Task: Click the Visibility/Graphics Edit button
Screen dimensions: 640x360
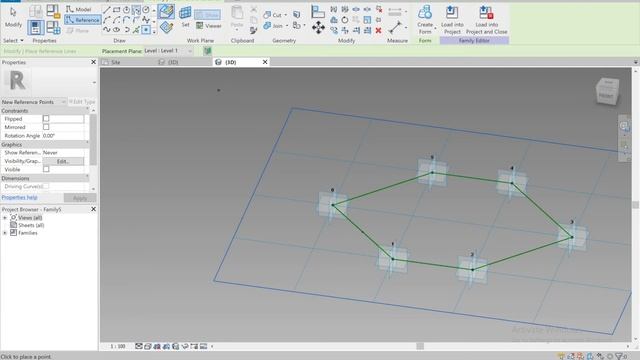Action: point(63,161)
